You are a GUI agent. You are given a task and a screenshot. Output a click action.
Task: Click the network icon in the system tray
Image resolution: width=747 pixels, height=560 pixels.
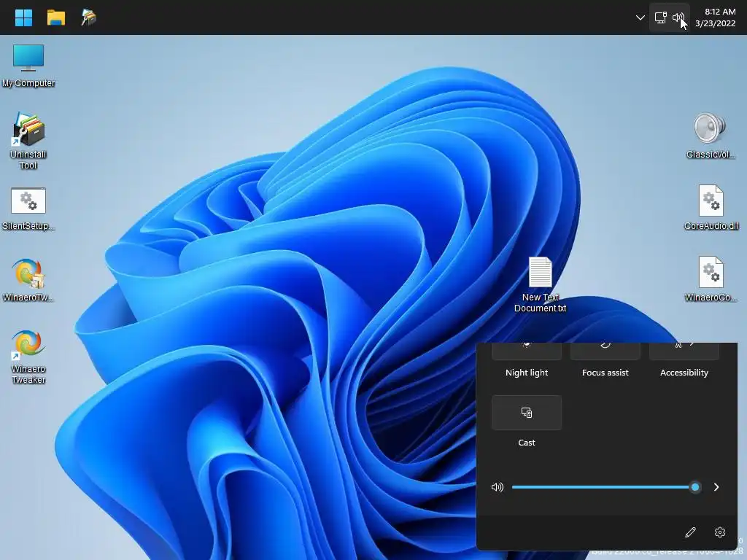pos(660,17)
